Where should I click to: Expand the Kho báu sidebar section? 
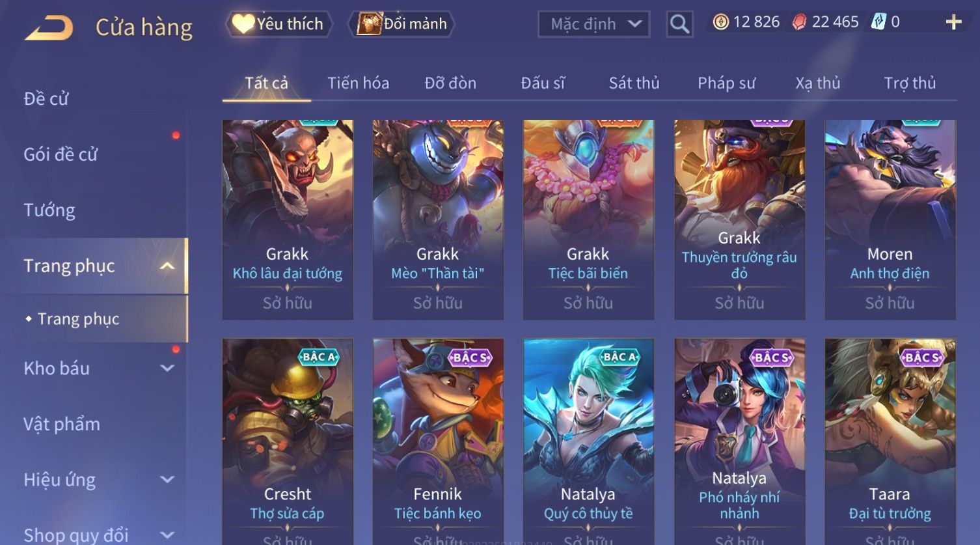pos(167,369)
